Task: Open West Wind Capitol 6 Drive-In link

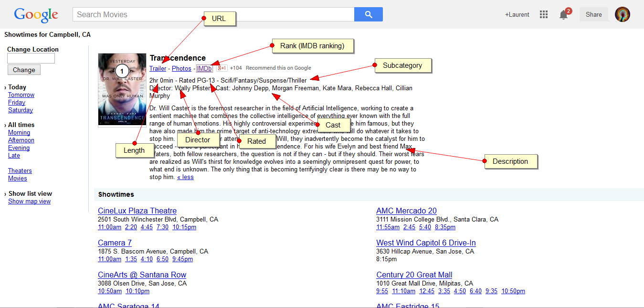Action: (426, 243)
